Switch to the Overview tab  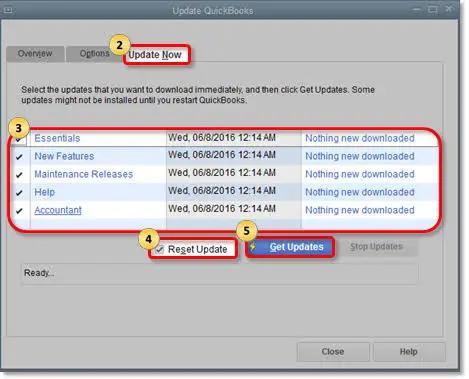pyautogui.click(x=35, y=54)
